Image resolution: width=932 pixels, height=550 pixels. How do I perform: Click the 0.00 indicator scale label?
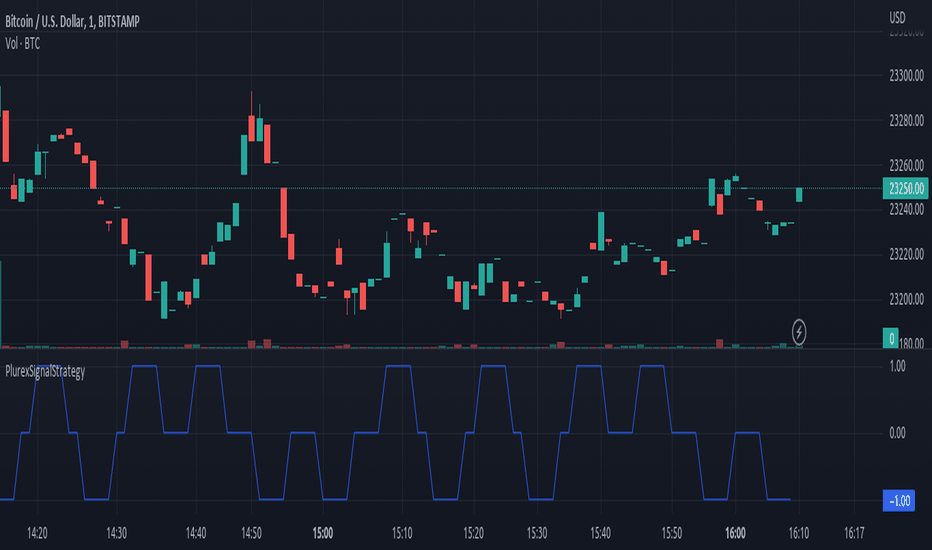tap(898, 433)
